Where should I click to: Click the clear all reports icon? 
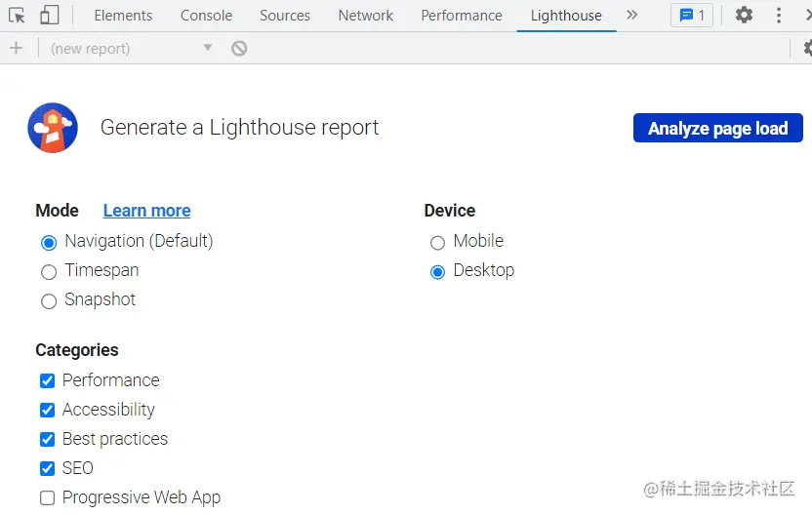(239, 48)
